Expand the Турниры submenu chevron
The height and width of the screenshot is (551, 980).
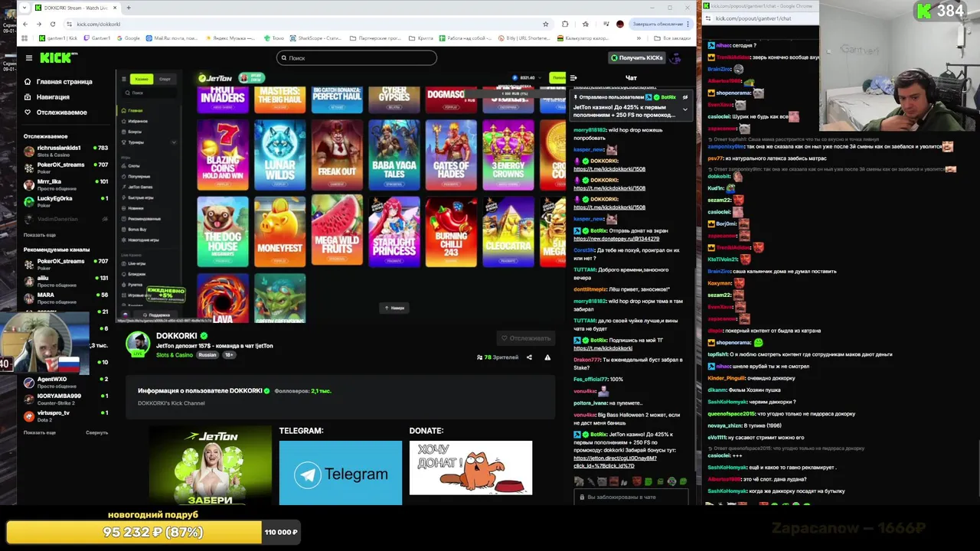[x=174, y=142]
